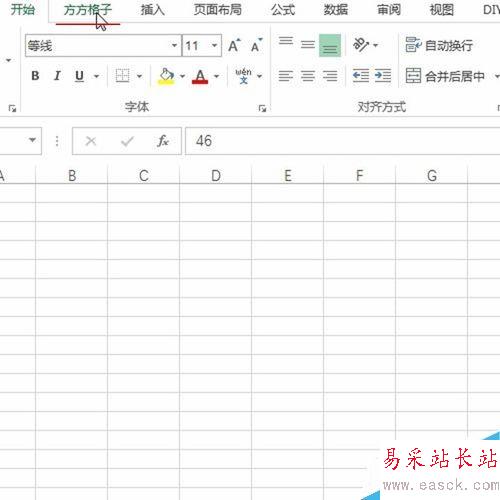Align text right icon

[x=330, y=76]
